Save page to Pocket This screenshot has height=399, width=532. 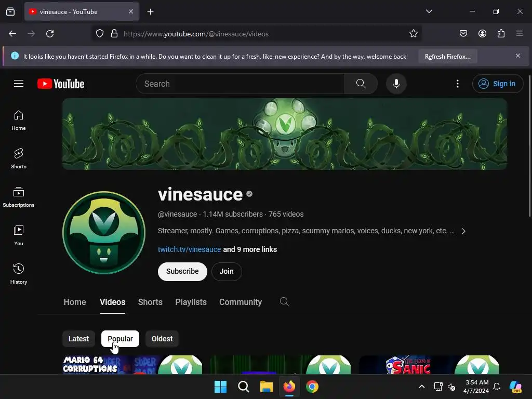click(463, 34)
